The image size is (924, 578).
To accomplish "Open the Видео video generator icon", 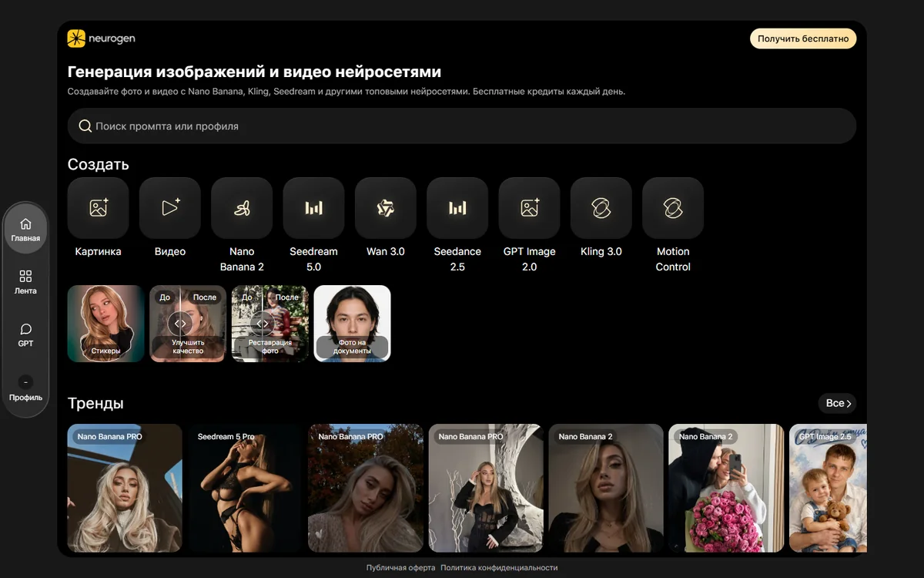I will click(x=170, y=208).
